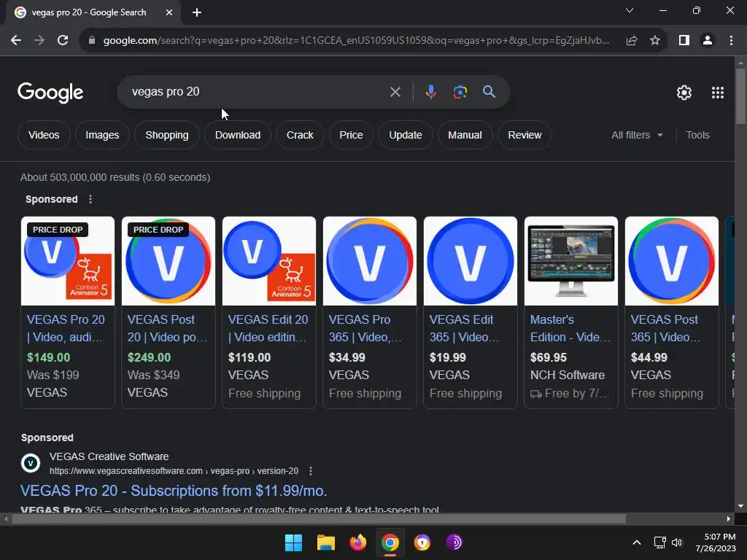This screenshot has height=560, width=747.
Task: Click the $149.00 price text
Action: coord(49,357)
